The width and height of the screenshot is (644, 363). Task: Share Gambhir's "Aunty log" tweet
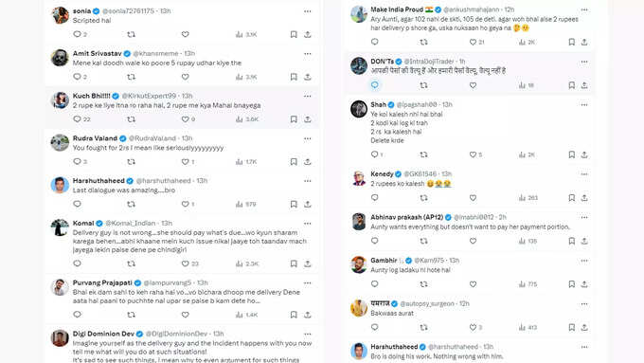tap(584, 284)
